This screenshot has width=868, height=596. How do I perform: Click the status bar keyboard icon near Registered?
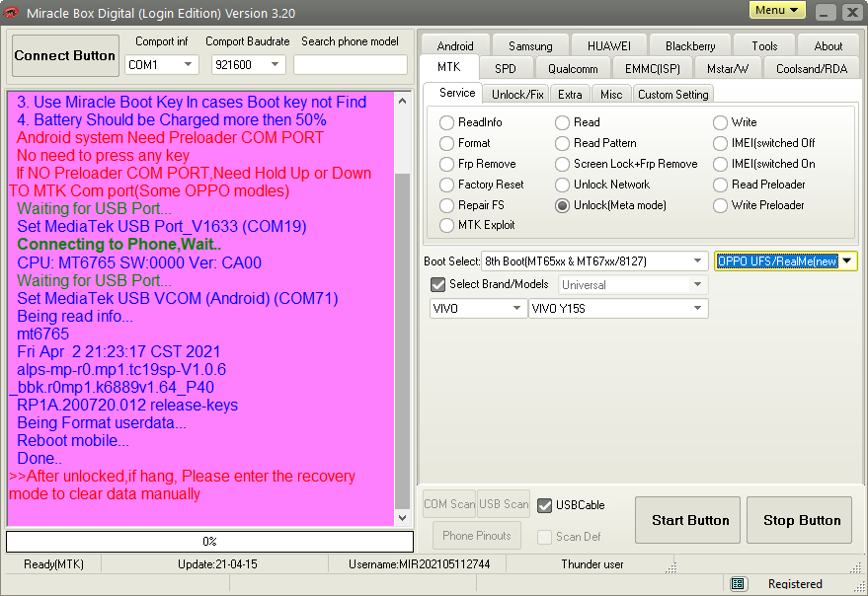pos(738,584)
